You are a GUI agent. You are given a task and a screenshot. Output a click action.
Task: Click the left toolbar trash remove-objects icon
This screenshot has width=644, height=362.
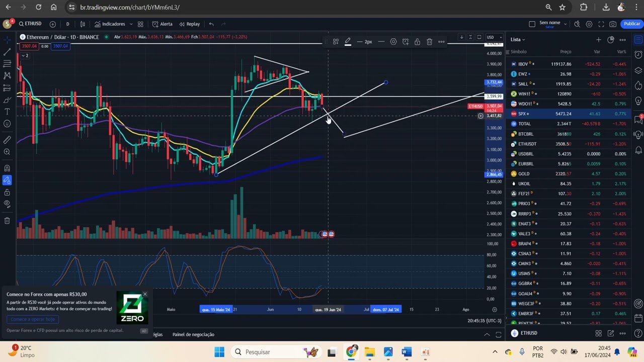7,220
